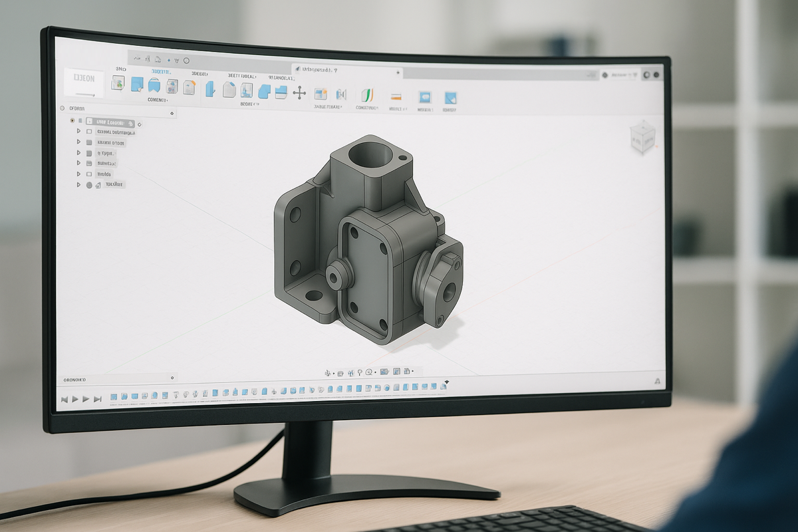798x532 pixels.
Task: Activate the root component radio button
Action: (x=72, y=121)
